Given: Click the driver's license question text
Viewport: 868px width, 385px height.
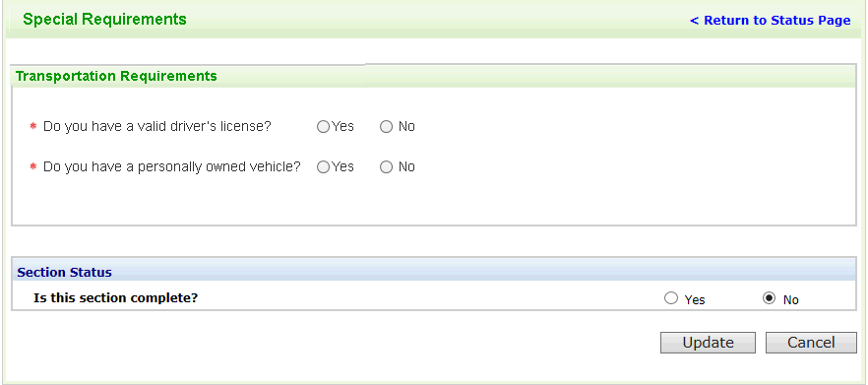Looking at the screenshot, I should click(x=157, y=127).
